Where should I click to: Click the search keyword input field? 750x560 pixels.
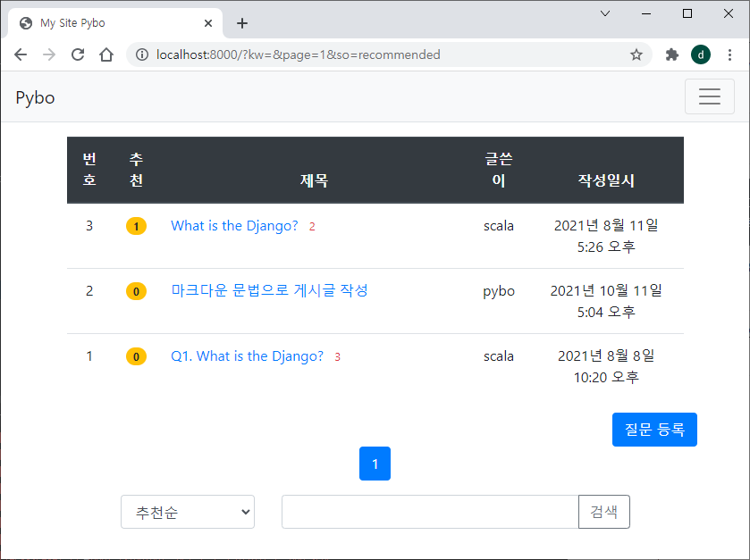430,512
